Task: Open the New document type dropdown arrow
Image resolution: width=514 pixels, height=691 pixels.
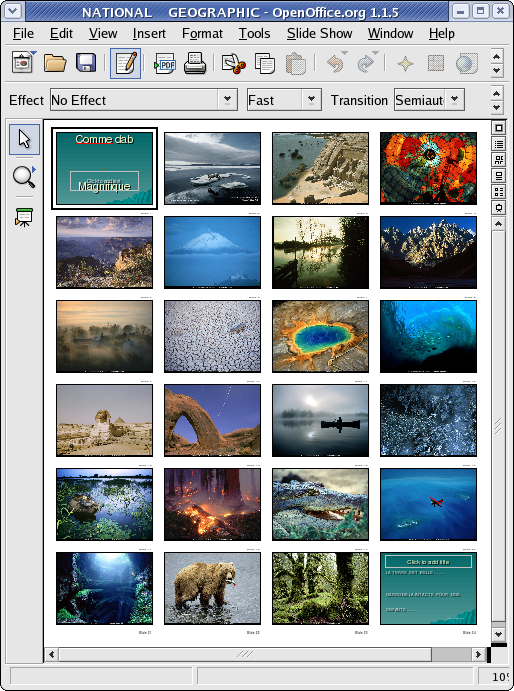Action: (x=34, y=53)
